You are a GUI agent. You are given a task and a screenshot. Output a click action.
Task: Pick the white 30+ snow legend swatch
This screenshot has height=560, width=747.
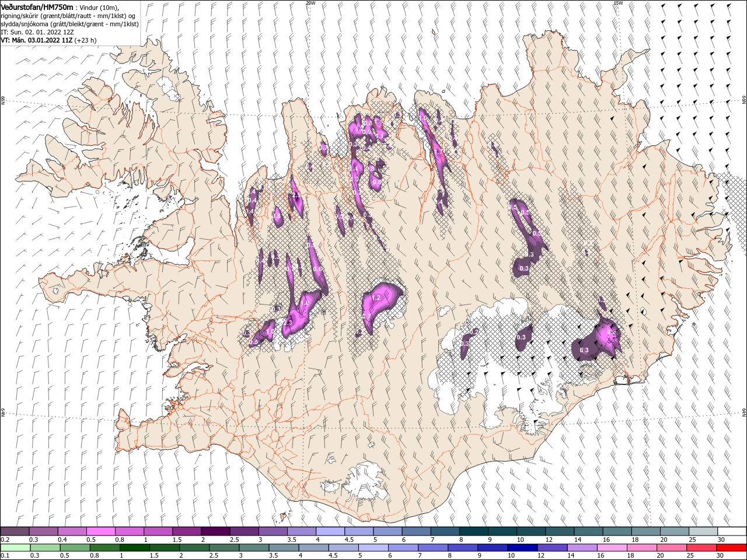click(731, 531)
